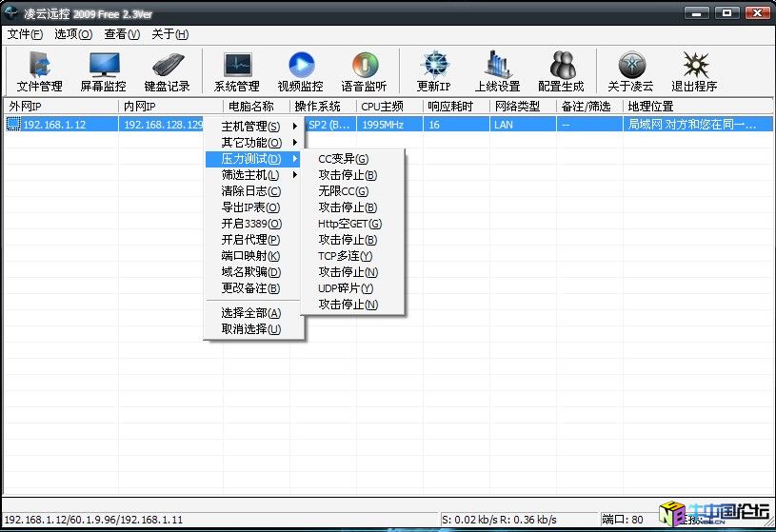The image size is (776, 532).
Task: Open the 选项 menu in menu bar
Action: 73,34
